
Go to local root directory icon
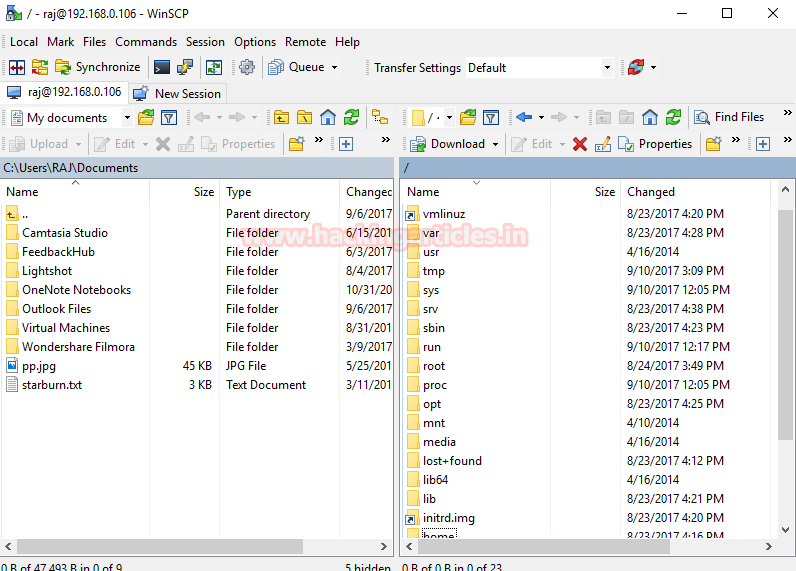[305, 117]
